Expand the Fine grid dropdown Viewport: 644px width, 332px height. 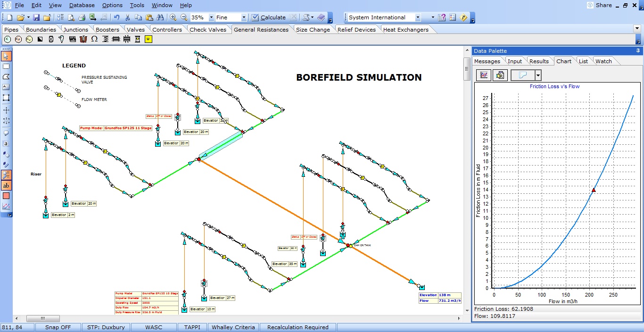click(243, 17)
